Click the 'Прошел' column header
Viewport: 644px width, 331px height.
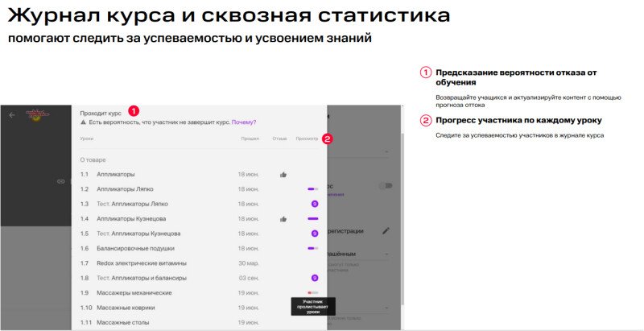pos(250,139)
